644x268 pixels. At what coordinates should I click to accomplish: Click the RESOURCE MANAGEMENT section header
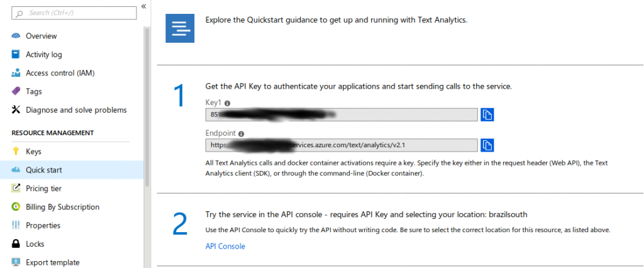tap(53, 133)
